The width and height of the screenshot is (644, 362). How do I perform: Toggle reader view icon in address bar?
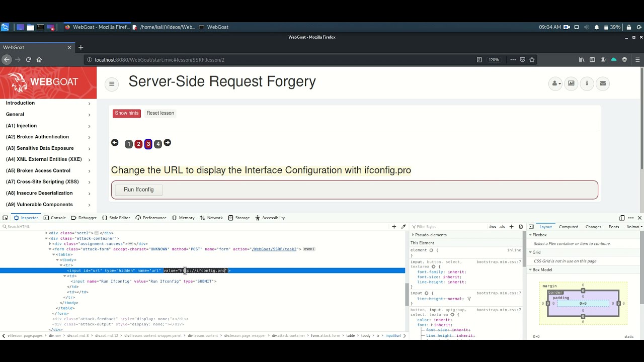pos(479,59)
